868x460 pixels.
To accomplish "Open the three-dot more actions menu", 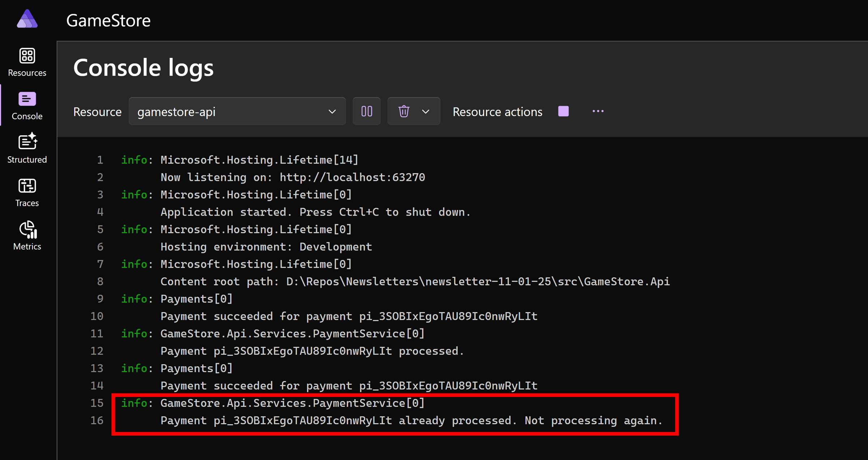I will coord(598,111).
